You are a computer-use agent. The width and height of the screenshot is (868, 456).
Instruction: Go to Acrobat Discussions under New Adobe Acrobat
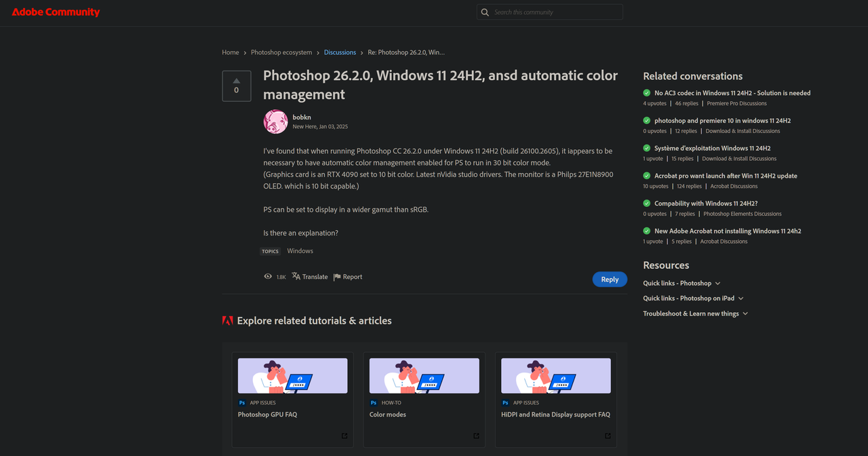click(724, 242)
